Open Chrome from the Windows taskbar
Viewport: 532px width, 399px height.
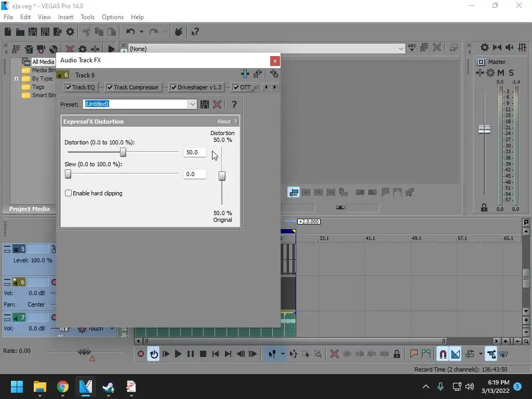click(x=63, y=387)
